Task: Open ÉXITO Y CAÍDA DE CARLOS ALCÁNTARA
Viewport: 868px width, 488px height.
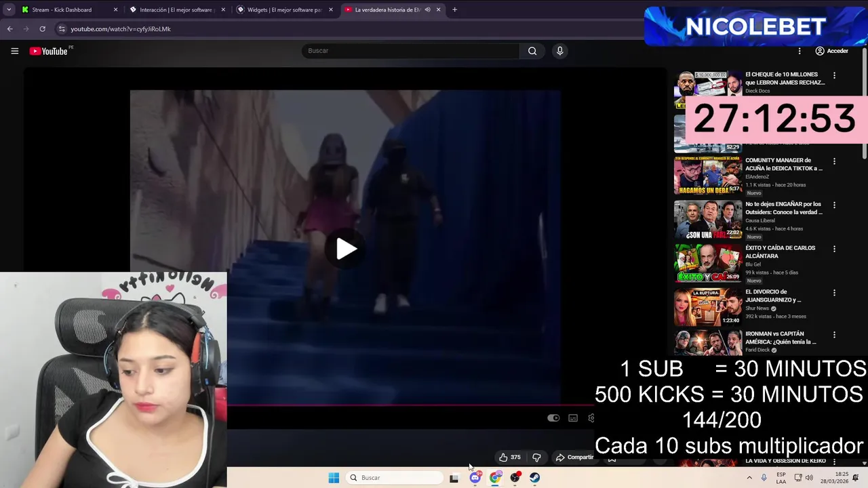Action: (780, 252)
